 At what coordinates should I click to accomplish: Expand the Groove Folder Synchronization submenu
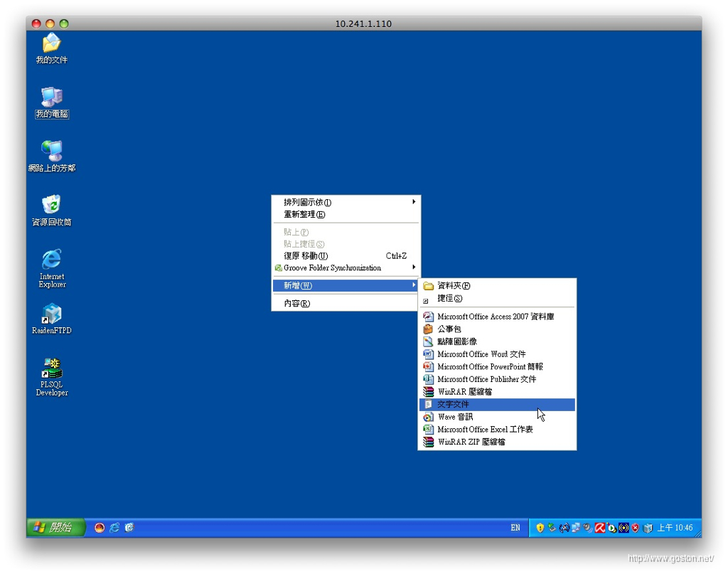(x=346, y=268)
